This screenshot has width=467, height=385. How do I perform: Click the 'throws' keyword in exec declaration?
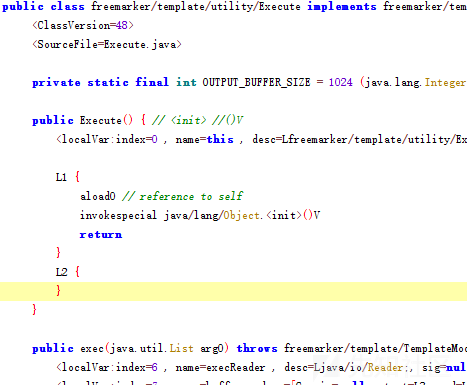(257, 349)
